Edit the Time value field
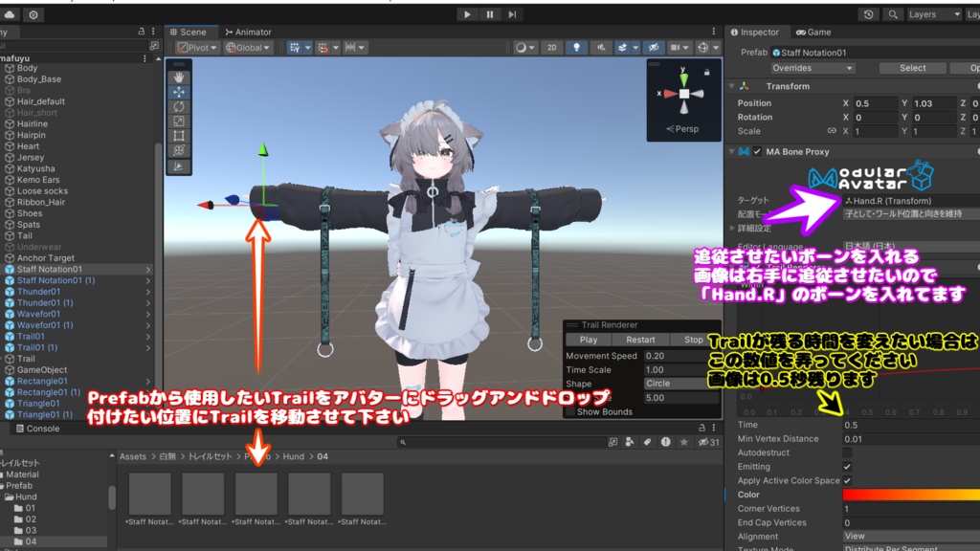The image size is (980, 551). (911, 425)
